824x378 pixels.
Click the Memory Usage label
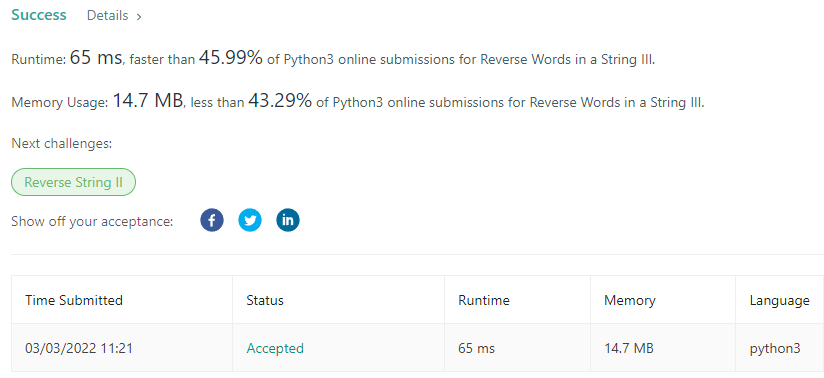(x=59, y=103)
